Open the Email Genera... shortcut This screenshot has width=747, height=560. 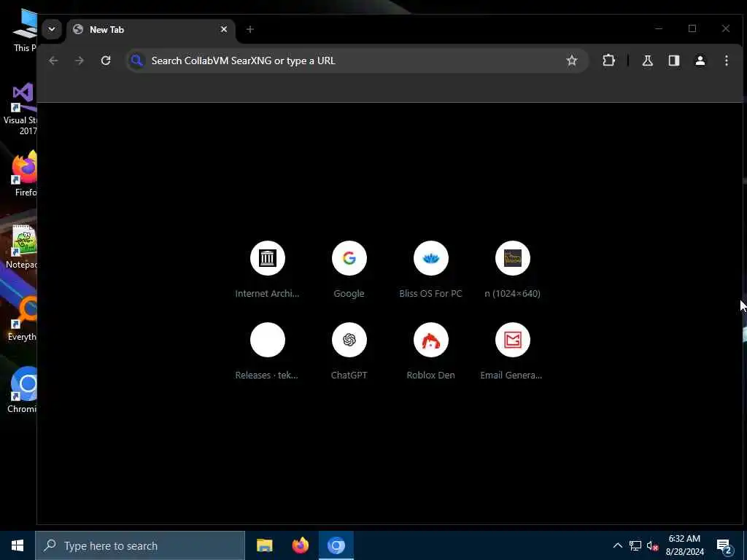pyautogui.click(x=513, y=351)
